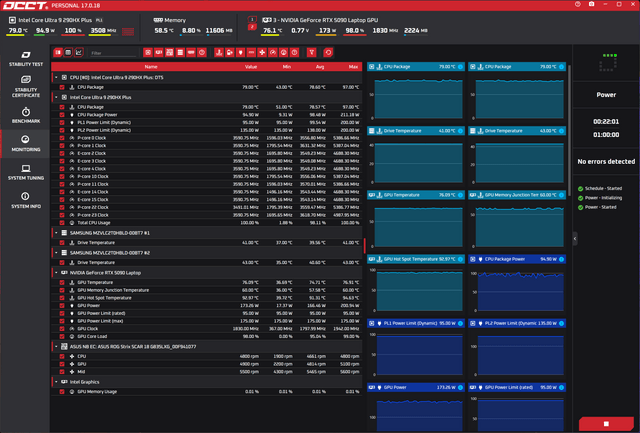Uncheck GPU Memory Usage checkbox
640x433 pixels.
[62, 391]
